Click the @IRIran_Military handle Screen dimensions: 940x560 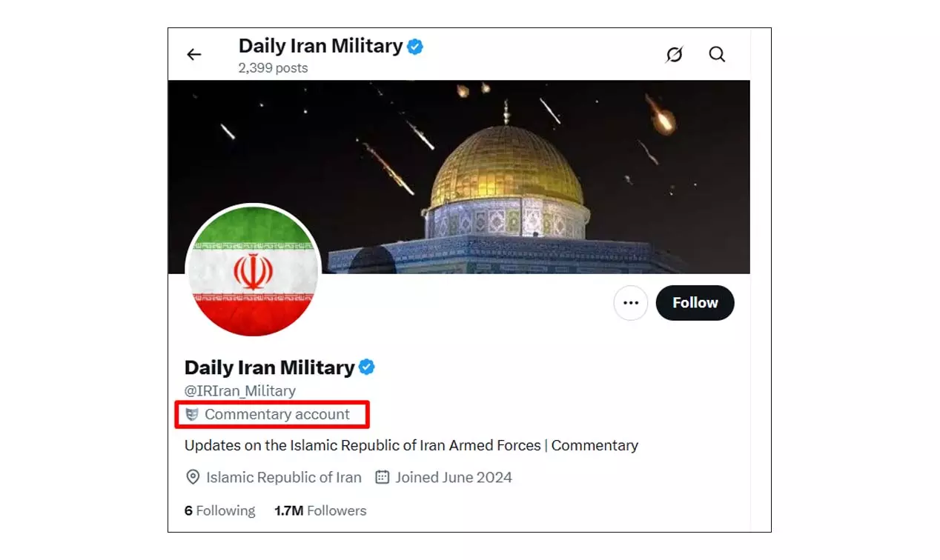click(240, 390)
